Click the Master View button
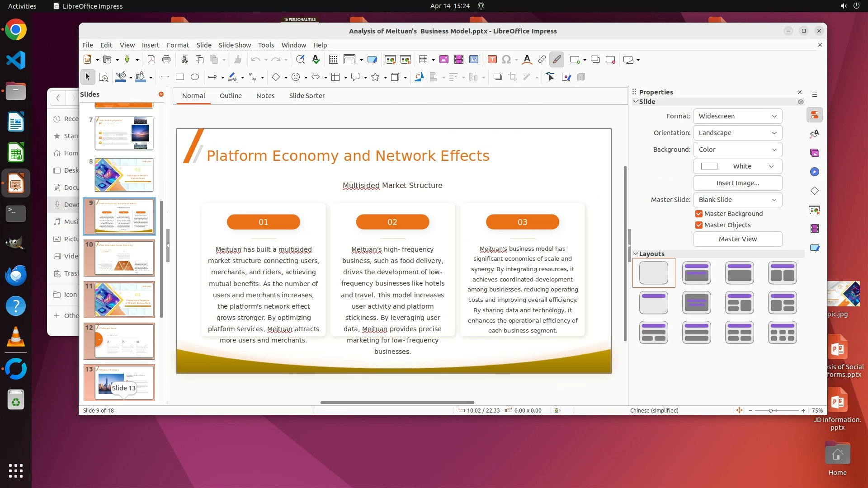The image size is (868, 488). pos(737,239)
